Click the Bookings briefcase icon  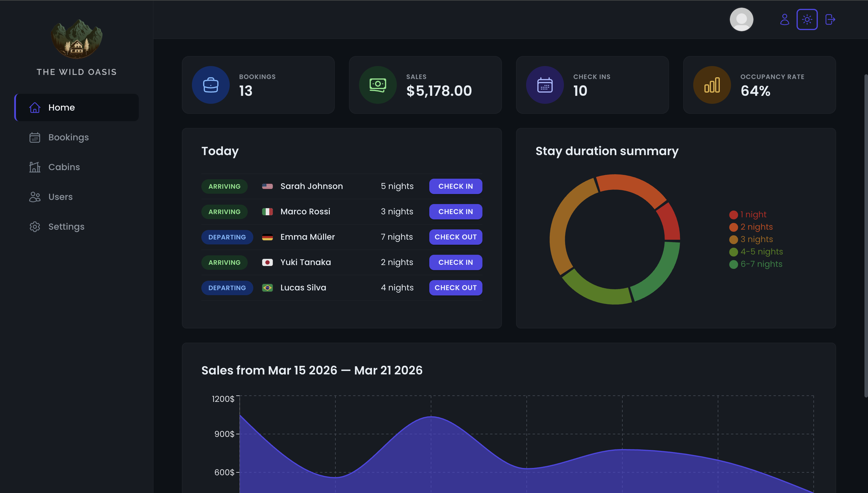[211, 85]
